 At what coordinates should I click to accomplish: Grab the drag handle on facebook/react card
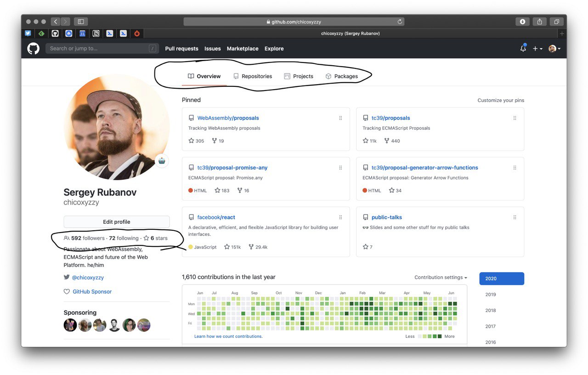pyautogui.click(x=340, y=217)
